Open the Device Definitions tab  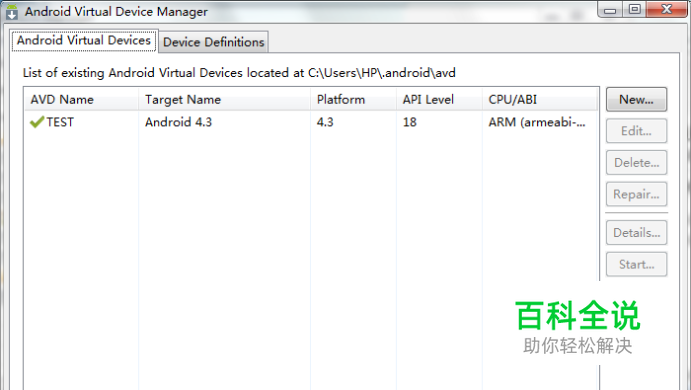[x=214, y=42]
